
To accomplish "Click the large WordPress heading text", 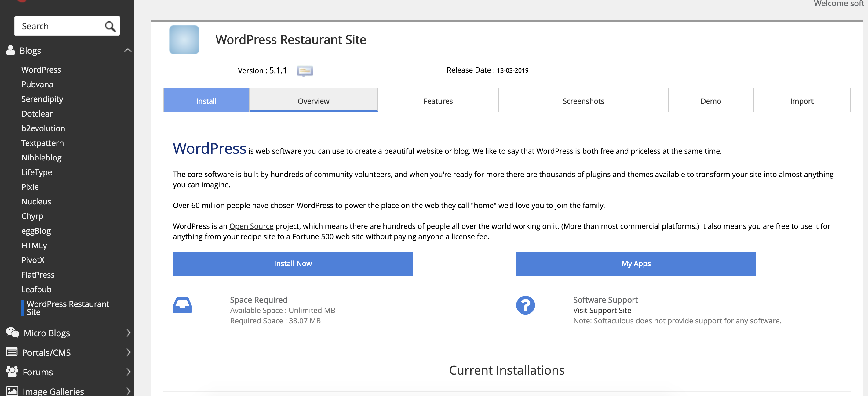I will 210,148.
